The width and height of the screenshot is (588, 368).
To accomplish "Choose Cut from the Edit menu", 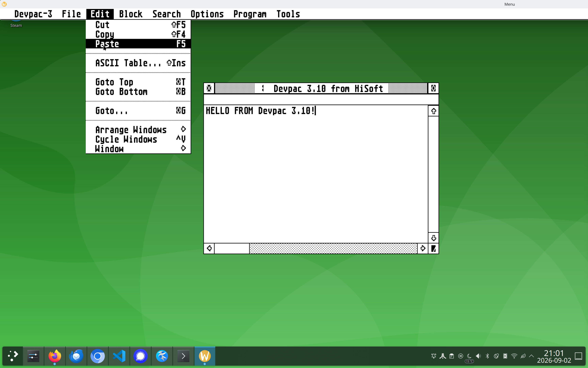I will tap(138, 25).
